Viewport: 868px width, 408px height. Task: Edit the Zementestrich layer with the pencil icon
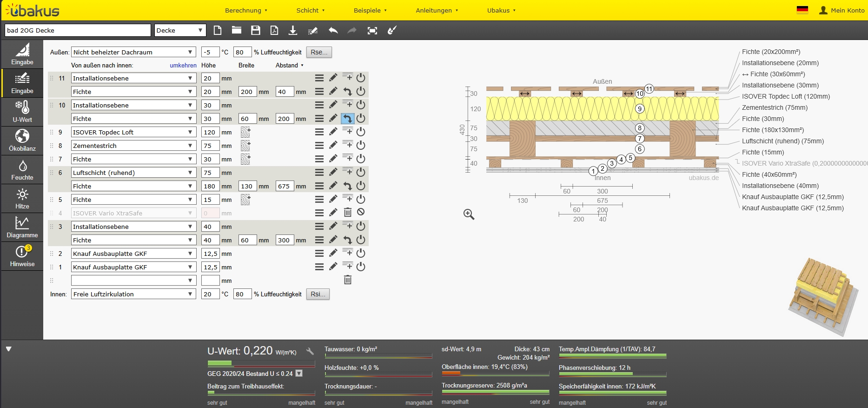click(333, 146)
